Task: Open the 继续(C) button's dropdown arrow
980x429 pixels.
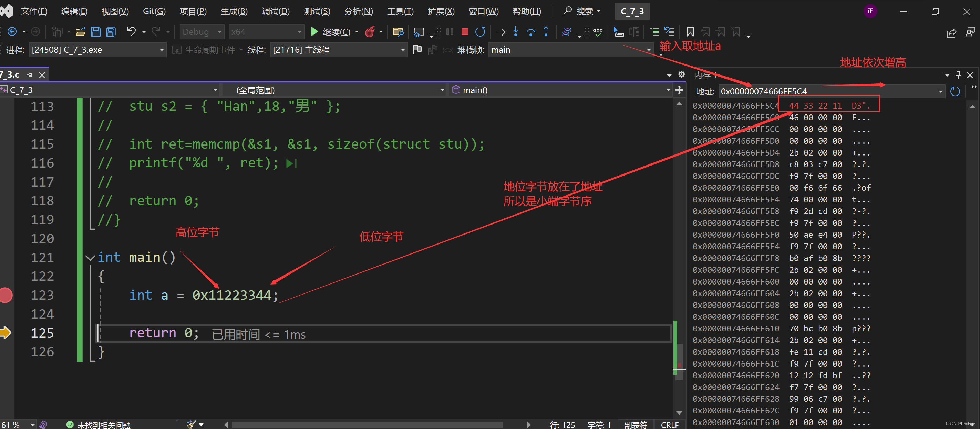Action: point(357,32)
